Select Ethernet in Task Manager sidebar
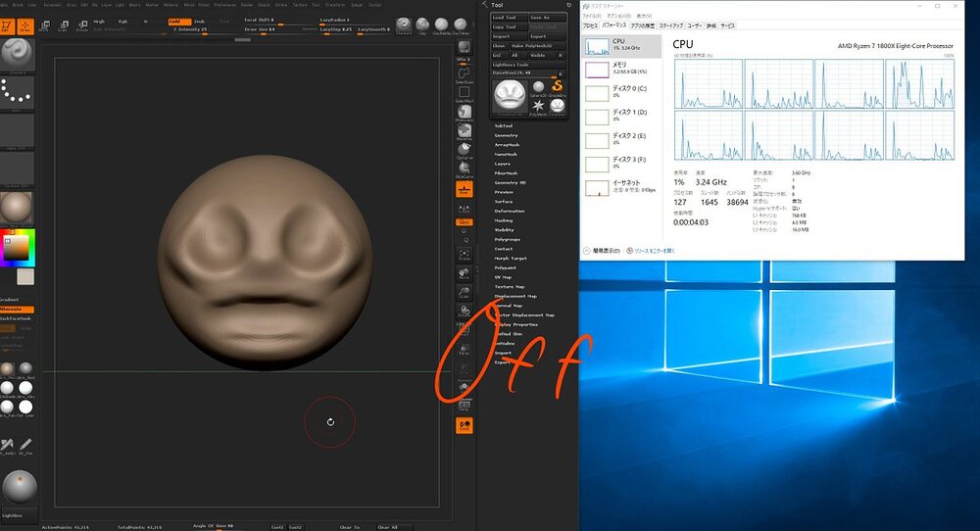This screenshot has width=980, height=531. [622, 187]
